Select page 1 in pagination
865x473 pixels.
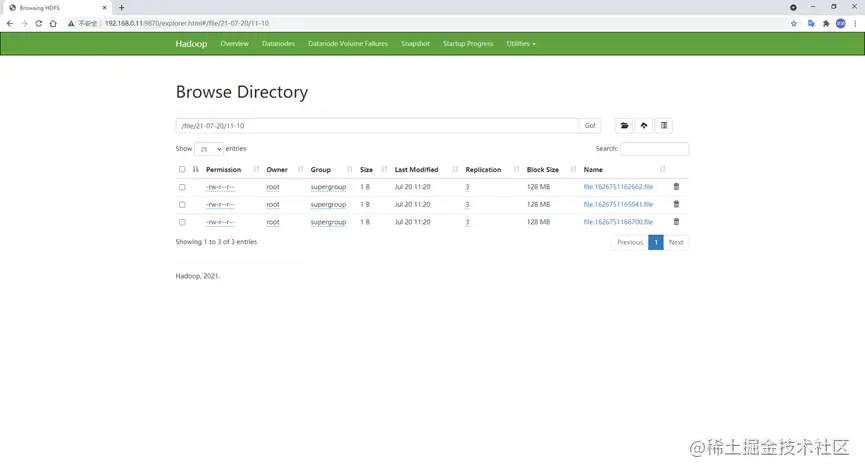click(x=656, y=242)
